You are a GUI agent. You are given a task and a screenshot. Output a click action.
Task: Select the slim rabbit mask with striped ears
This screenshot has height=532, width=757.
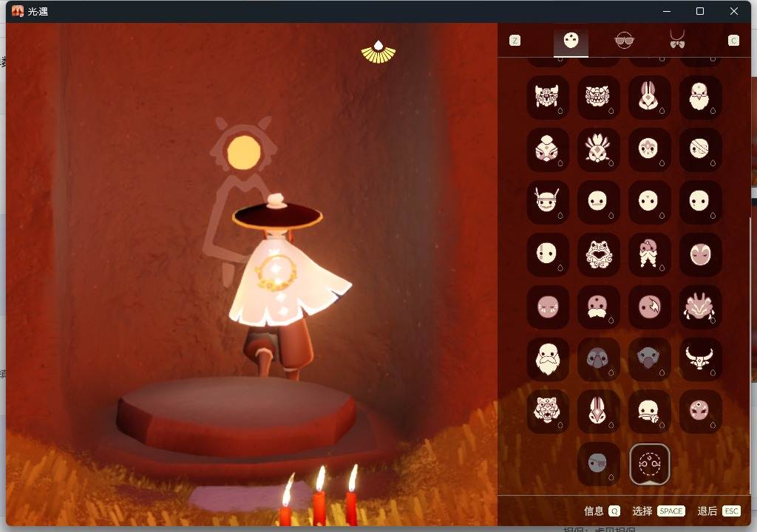pos(598,412)
